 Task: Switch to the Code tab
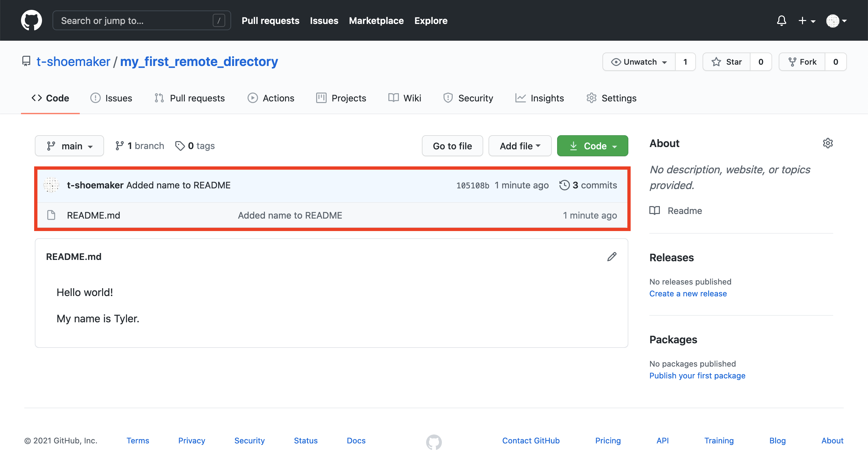[x=50, y=98]
